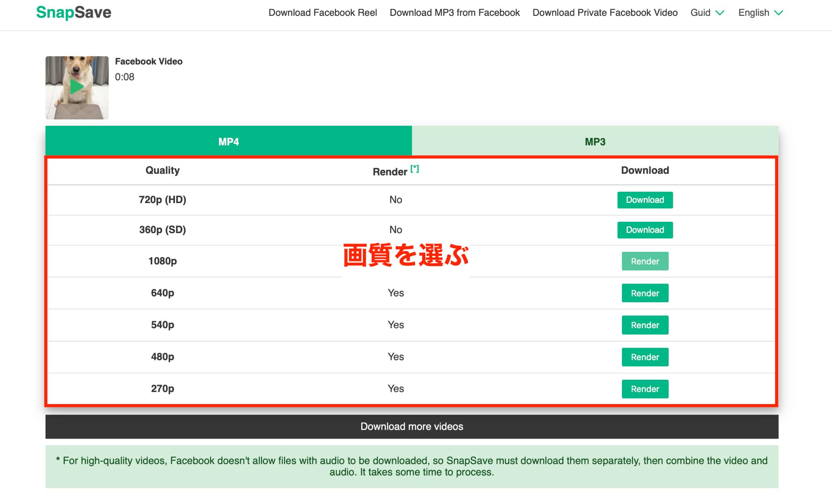Open Download Facebook Reel page
The image size is (832, 504).
(323, 13)
